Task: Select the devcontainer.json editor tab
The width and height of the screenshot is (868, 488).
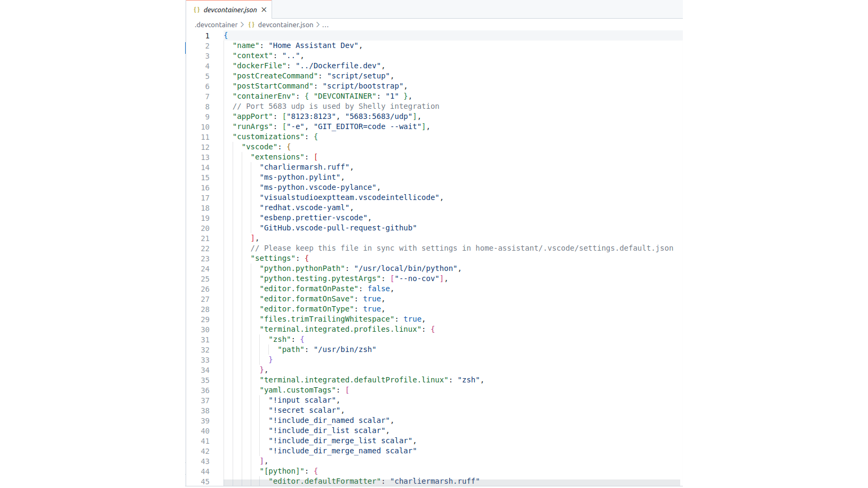Action: (x=230, y=10)
